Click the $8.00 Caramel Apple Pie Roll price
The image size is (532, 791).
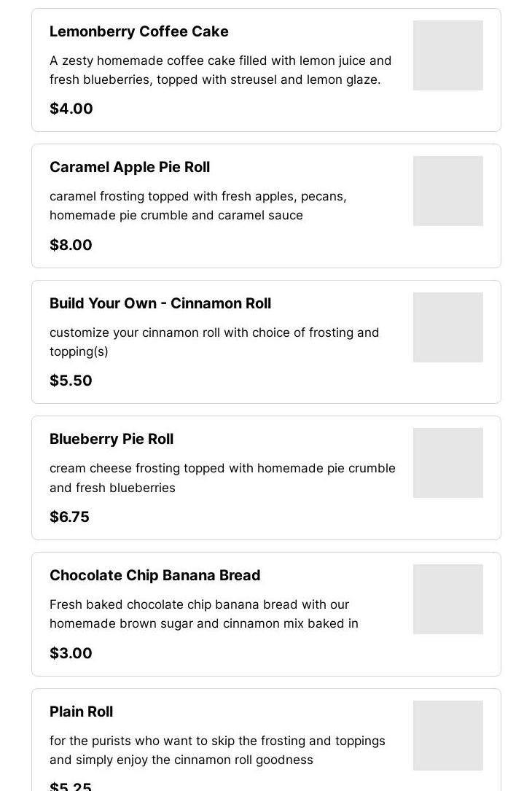point(71,245)
